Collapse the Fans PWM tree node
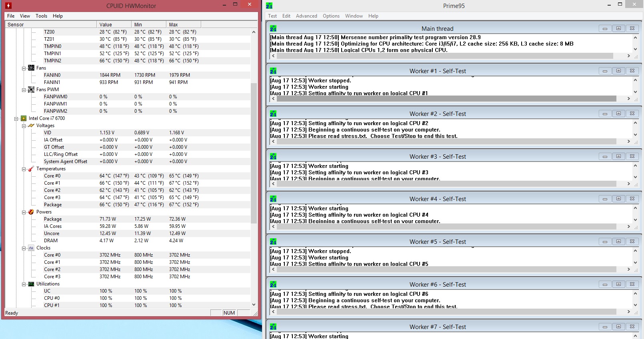This screenshot has width=644, height=339. pos(24,90)
